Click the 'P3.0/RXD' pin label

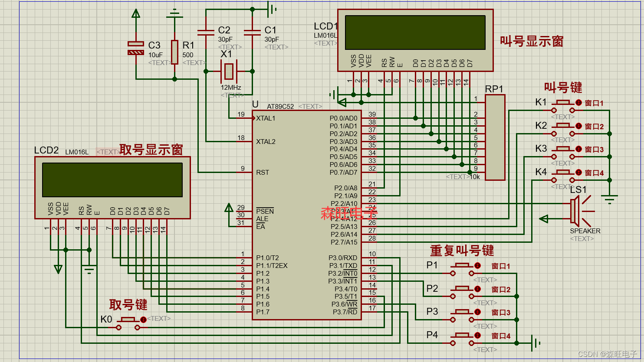(343, 258)
